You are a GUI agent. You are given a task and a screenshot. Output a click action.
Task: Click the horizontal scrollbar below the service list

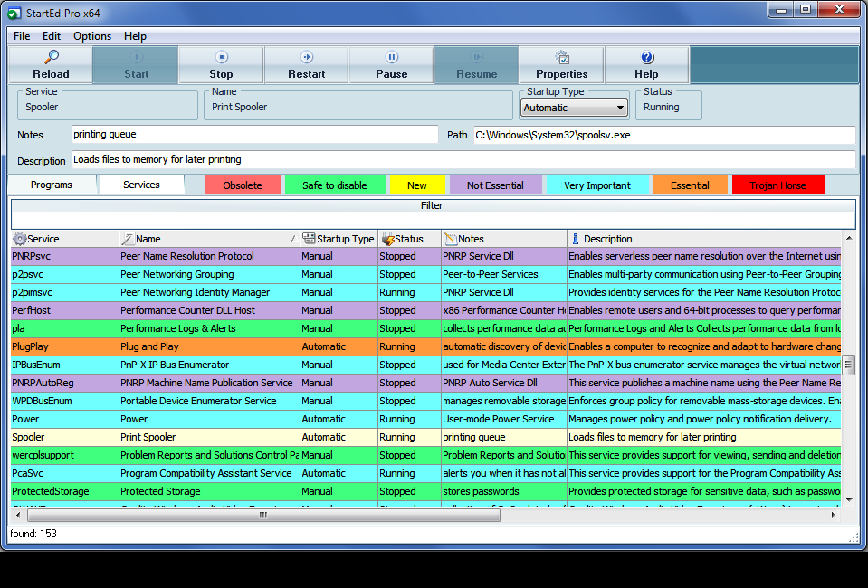coord(262,515)
